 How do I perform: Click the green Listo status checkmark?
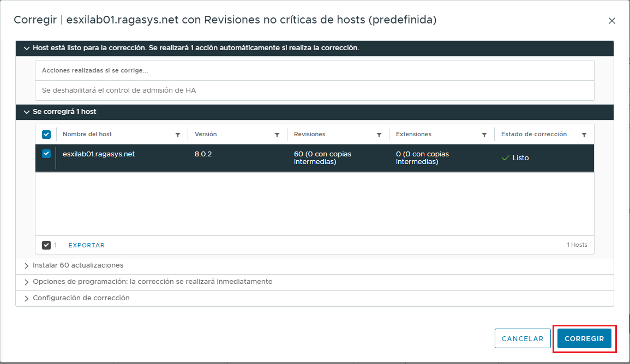click(505, 157)
